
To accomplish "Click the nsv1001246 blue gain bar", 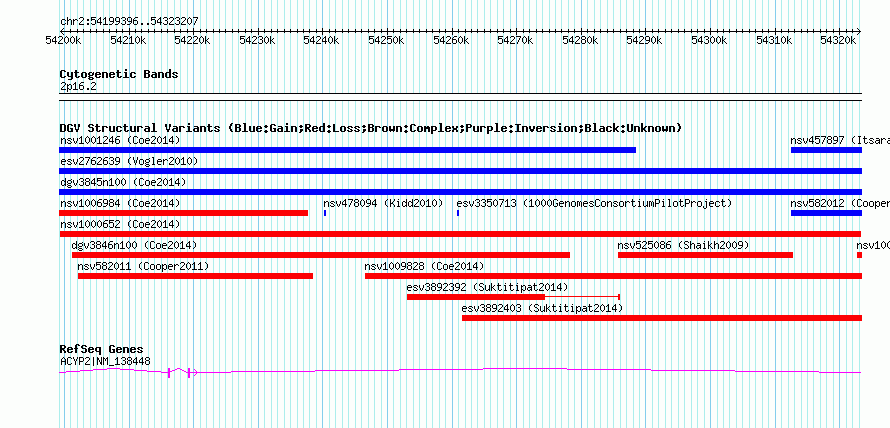I will coord(347,150).
